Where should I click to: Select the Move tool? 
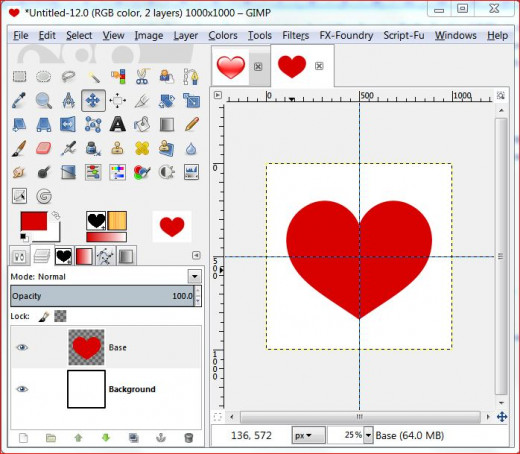pos(93,100)
